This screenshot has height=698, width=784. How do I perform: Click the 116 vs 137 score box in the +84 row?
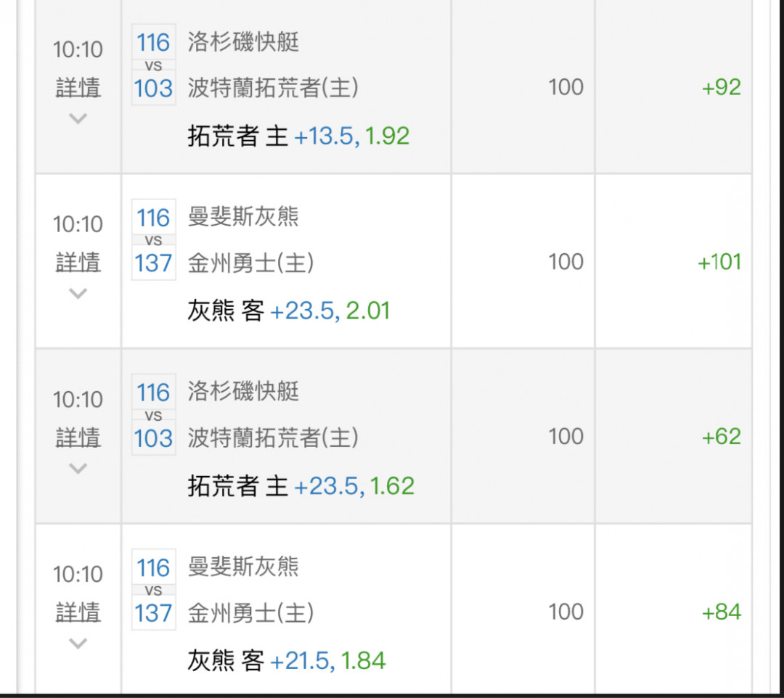point(153,590)
